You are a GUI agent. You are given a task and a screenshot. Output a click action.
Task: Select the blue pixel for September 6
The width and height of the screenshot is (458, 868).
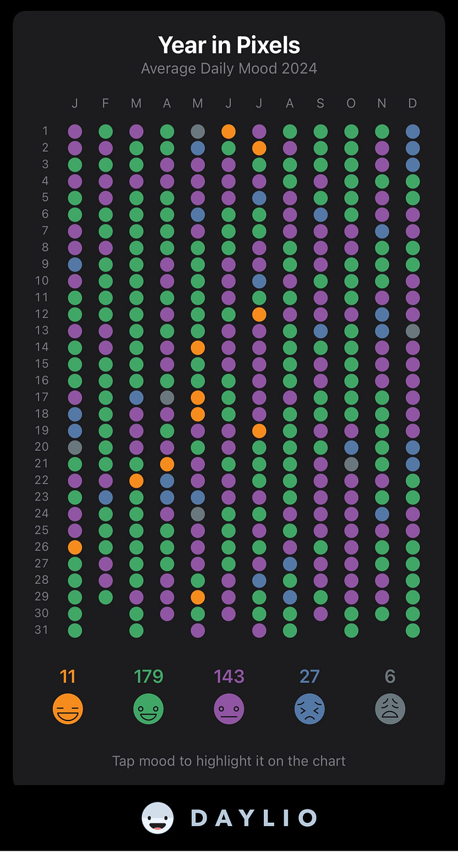pos(321,215)
